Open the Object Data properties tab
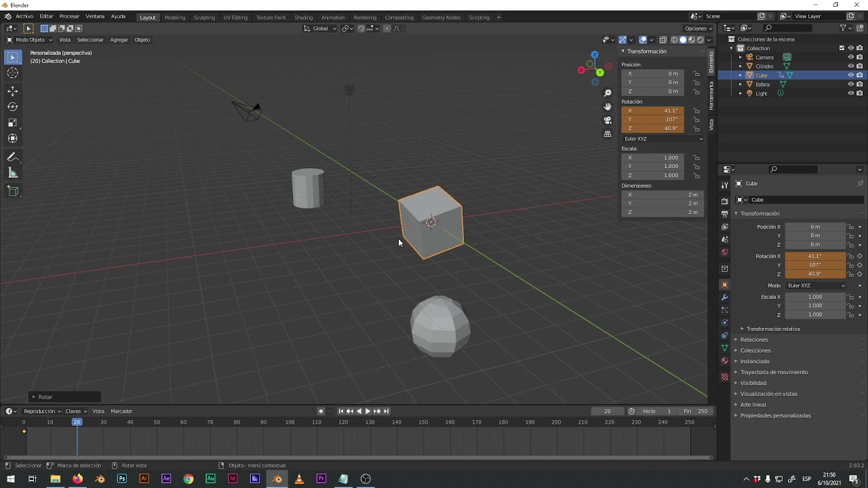The height and width of the screenshot is (488, 868). click(x=724, y=348)
